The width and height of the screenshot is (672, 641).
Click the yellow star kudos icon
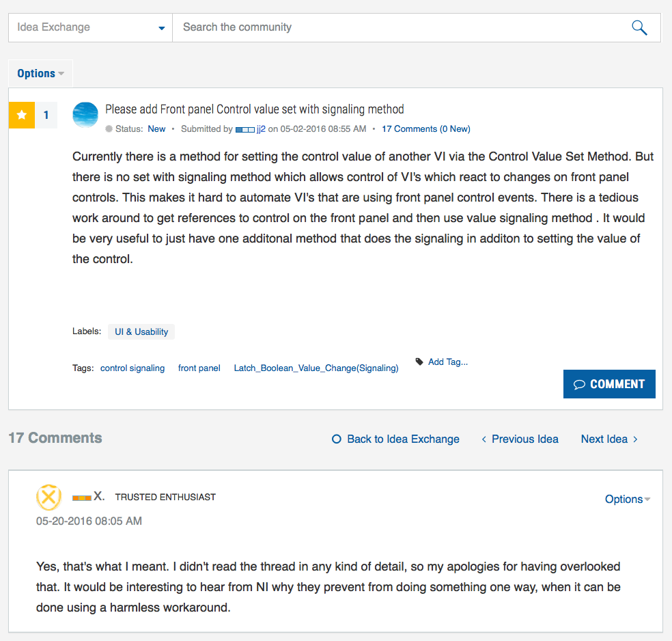[21, 115]
